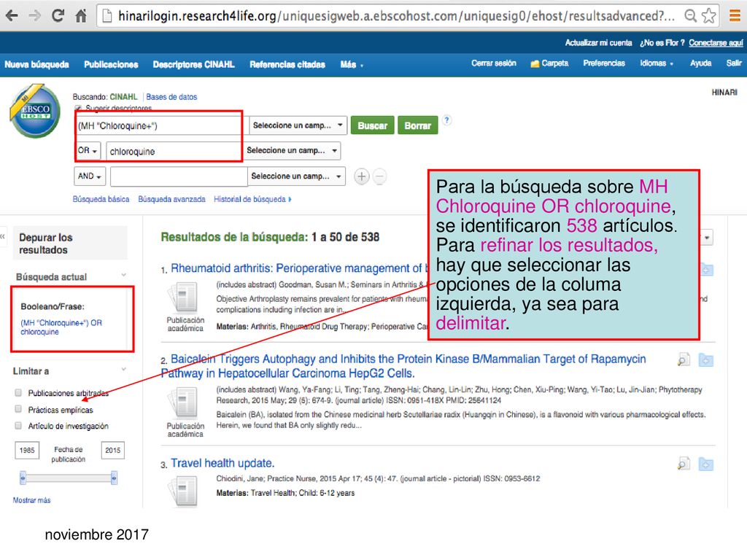Open Publicaciones menu item
This screenshot has width=747, height=560.
coord(111,65)
